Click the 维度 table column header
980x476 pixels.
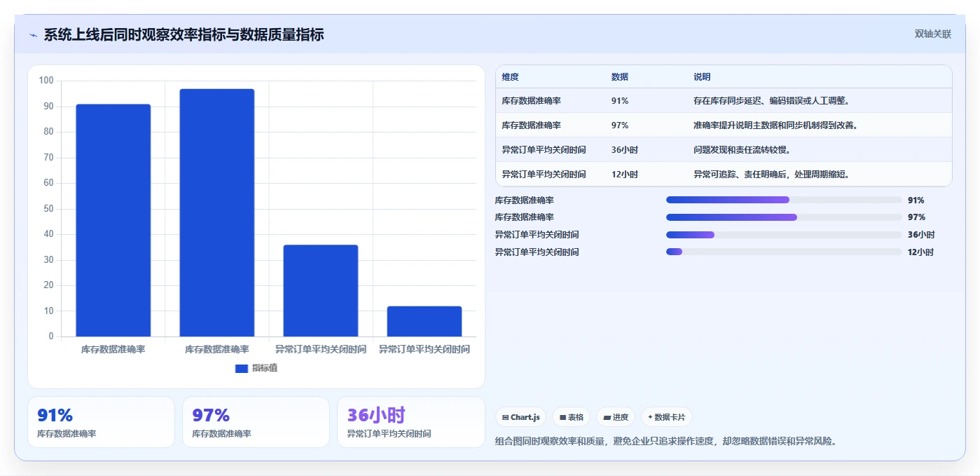pos(511,77)
